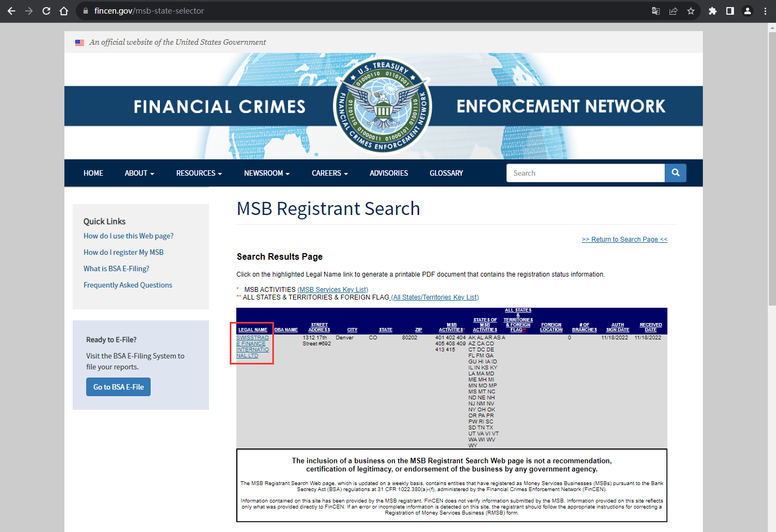Click the magnifier search button
Image resolution: width=776 pixels, height=532 pixels.
(676, 173)
